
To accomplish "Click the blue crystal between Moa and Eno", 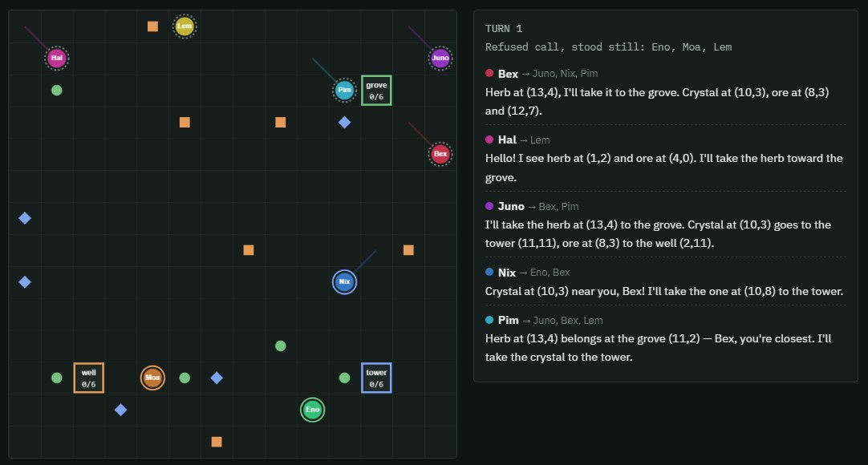I will click(x=217, y=378).
